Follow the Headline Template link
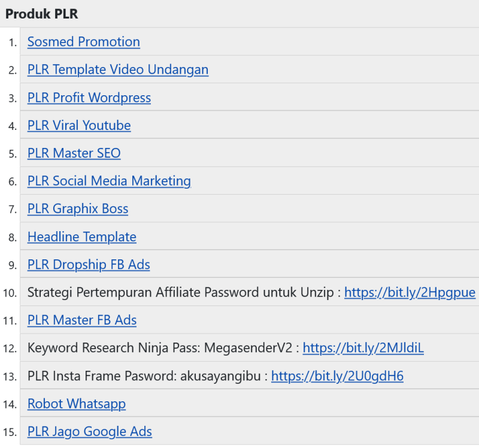The width and height of the screenshot is (479, 448). [82, 237]
